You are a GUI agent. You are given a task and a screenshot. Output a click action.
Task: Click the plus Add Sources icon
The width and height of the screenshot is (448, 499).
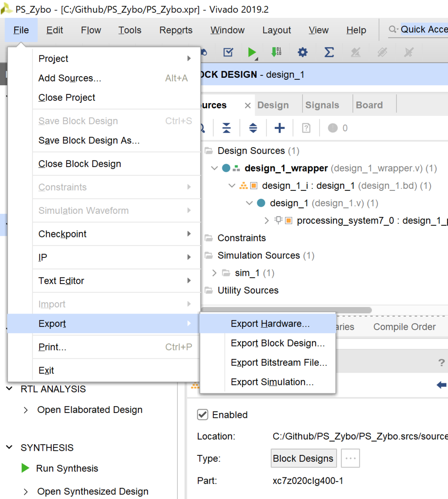[280, 128]
